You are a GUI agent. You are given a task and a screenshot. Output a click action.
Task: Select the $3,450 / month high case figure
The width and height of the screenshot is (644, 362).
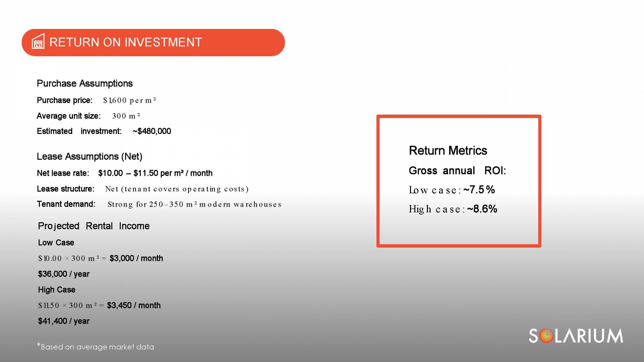(134, 305)
